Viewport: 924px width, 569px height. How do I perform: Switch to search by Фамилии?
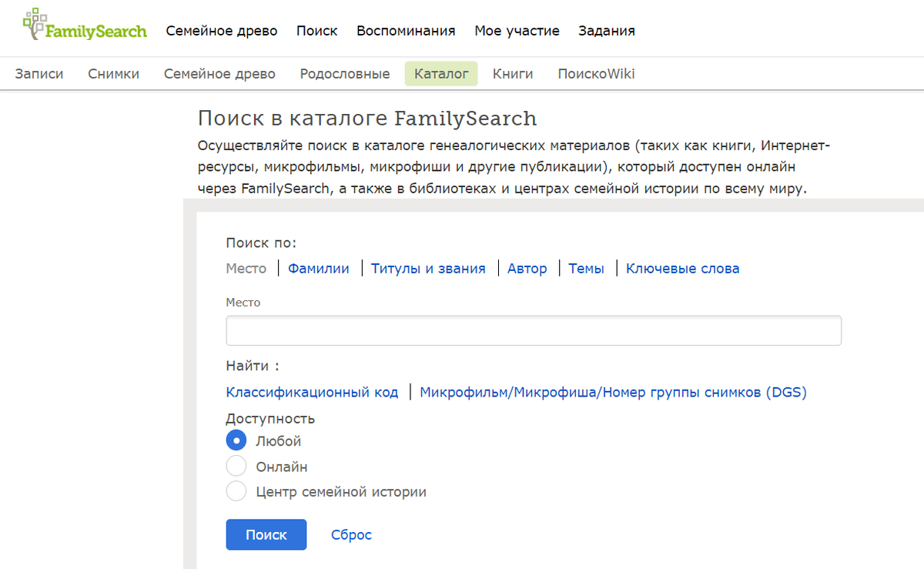pyautogui.click(x=318, y=268)
